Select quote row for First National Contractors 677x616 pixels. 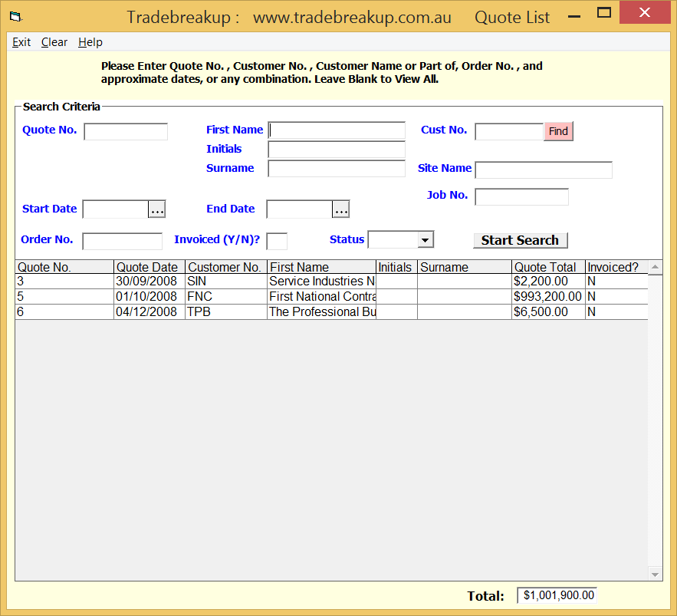click(322, 297)
